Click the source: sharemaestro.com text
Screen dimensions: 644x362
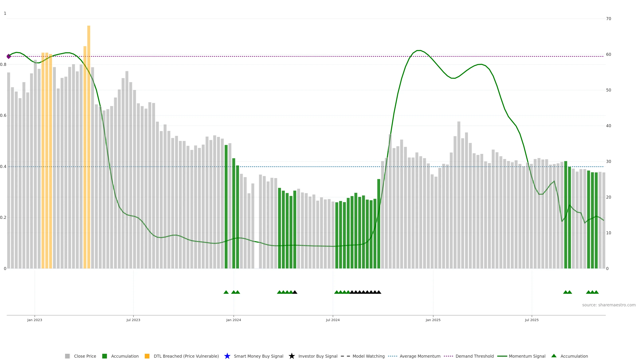click(x=609, y=305)
